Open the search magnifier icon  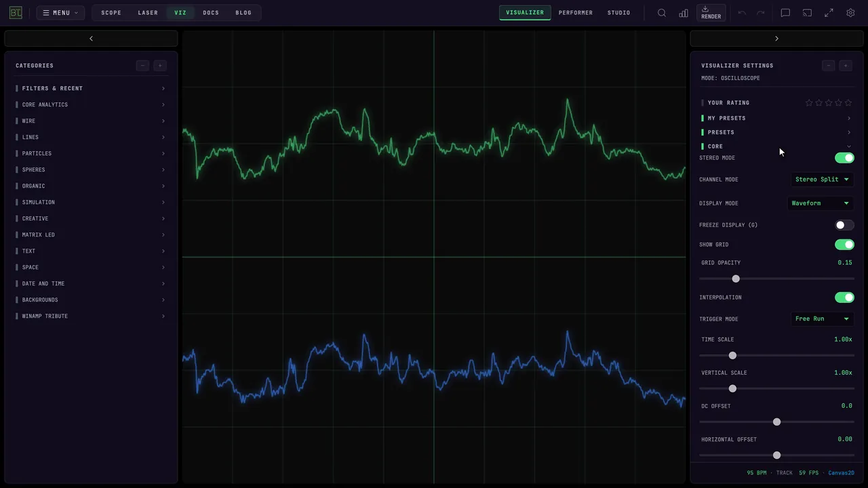click(662, 13)
